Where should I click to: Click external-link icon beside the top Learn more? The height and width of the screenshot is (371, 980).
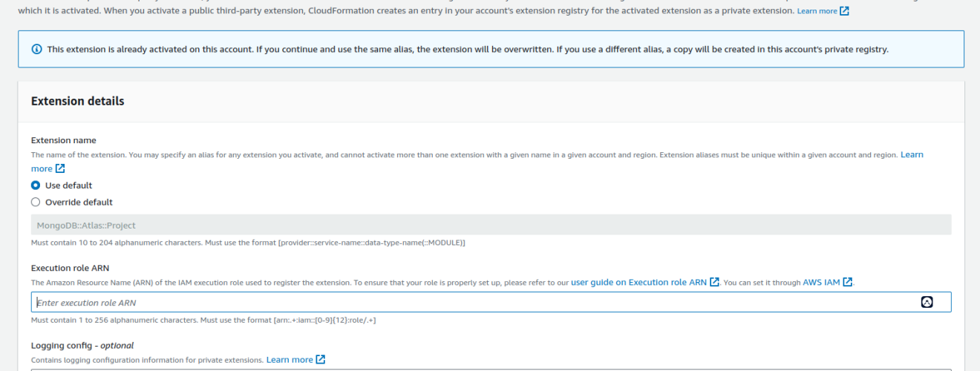pos(844,11)
